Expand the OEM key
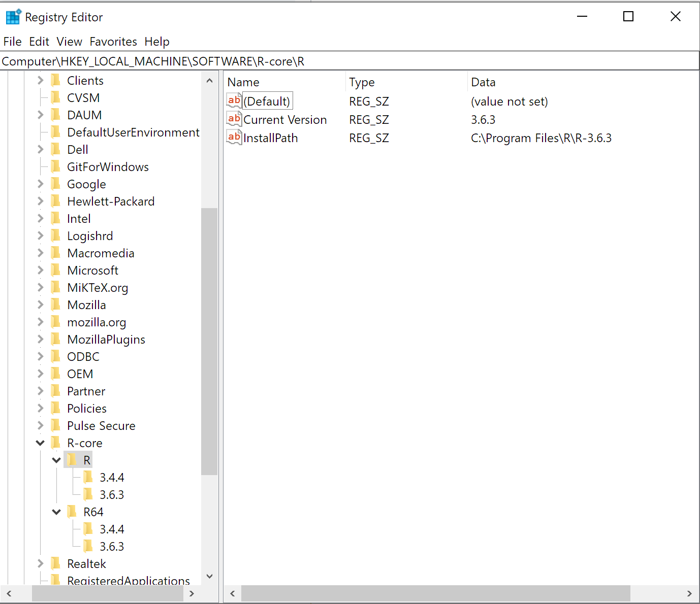The image size is (700, 604). point(41,374)
